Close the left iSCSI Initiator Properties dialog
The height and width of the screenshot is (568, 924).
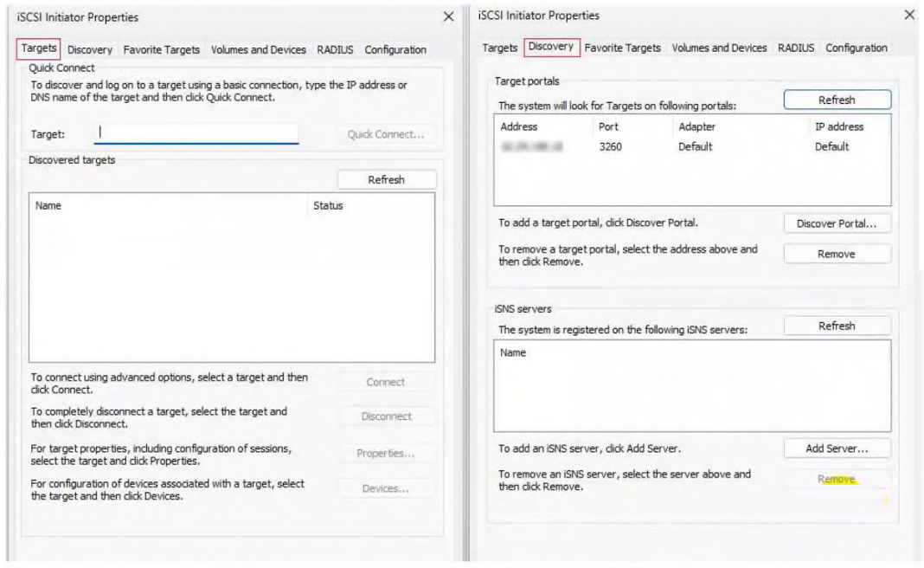click(448, 17)
